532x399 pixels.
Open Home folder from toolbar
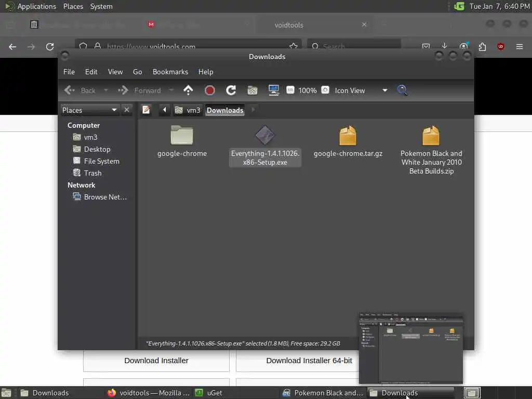click(252, 90)
